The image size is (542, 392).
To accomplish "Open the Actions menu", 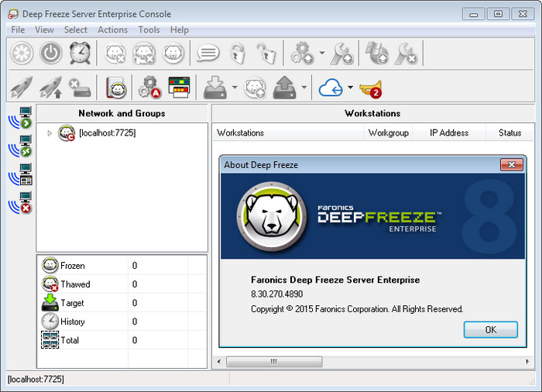I will click(113, 29).
